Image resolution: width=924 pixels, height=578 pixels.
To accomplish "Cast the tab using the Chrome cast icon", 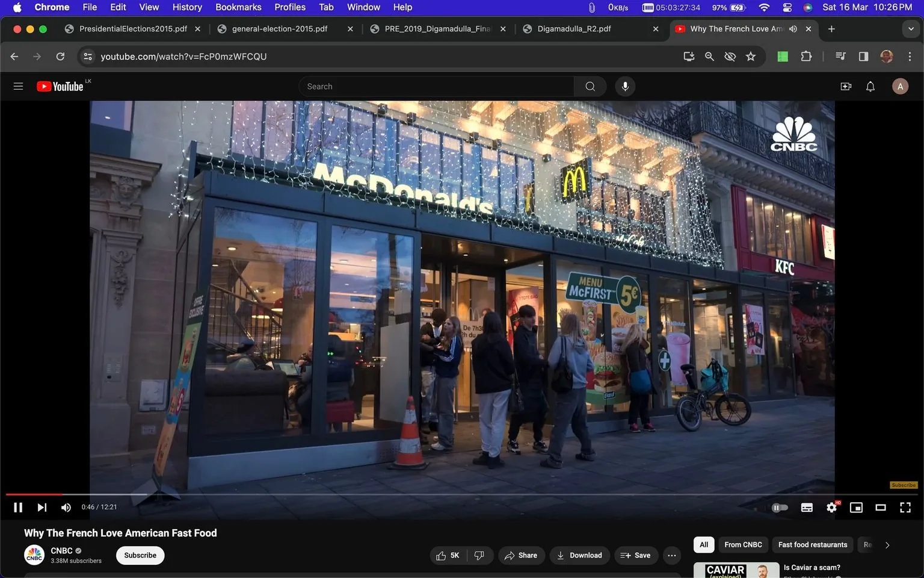I will [689, 56].
